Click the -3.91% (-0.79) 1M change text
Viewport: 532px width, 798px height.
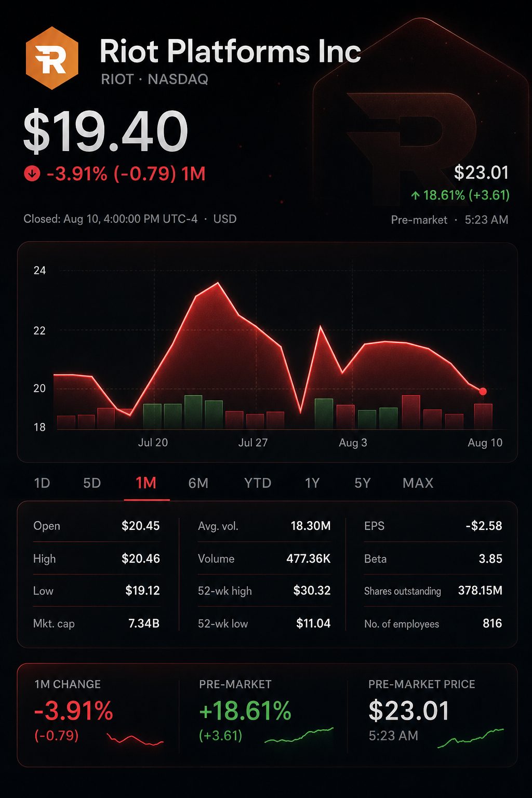coord(126,174)
